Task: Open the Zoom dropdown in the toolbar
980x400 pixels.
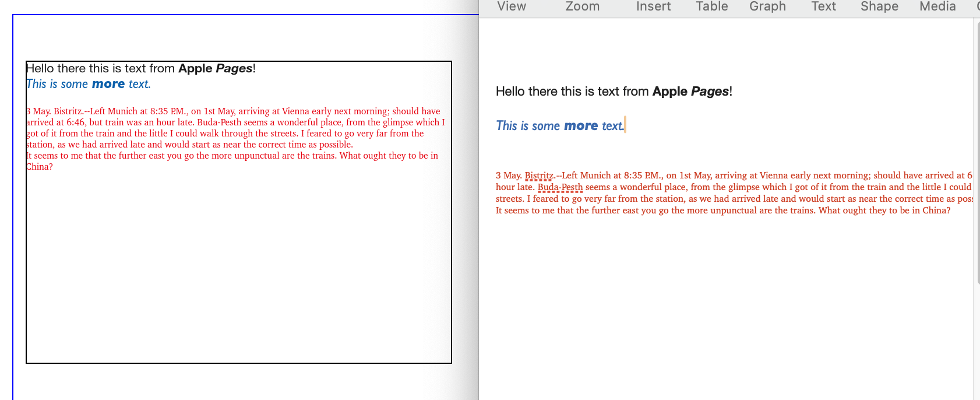Action: (582, 6)
